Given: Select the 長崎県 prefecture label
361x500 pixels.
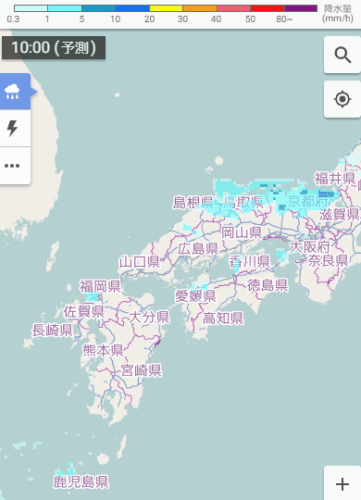Looking at the screenshot, I should pos(52,330).
